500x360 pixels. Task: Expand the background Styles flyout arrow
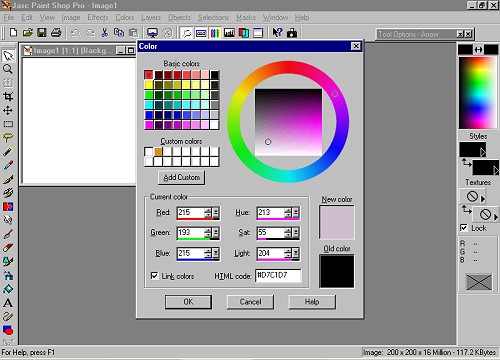(496, 171)
